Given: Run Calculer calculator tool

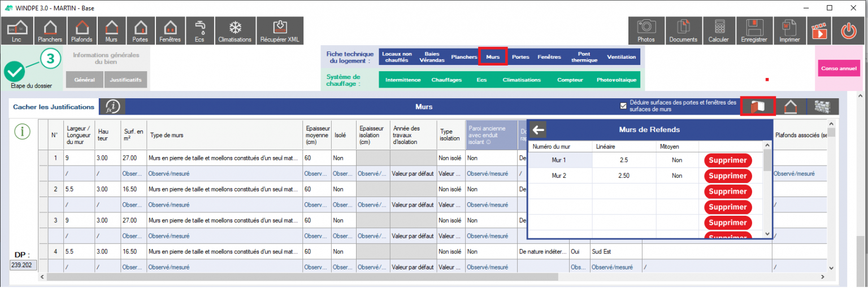Looking at the screenshot, I should 719,30.
